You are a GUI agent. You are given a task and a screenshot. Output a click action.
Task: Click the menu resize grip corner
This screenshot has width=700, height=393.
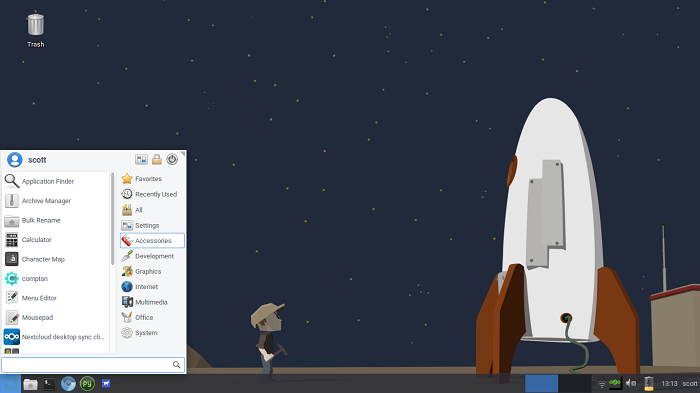click(183, 154)
